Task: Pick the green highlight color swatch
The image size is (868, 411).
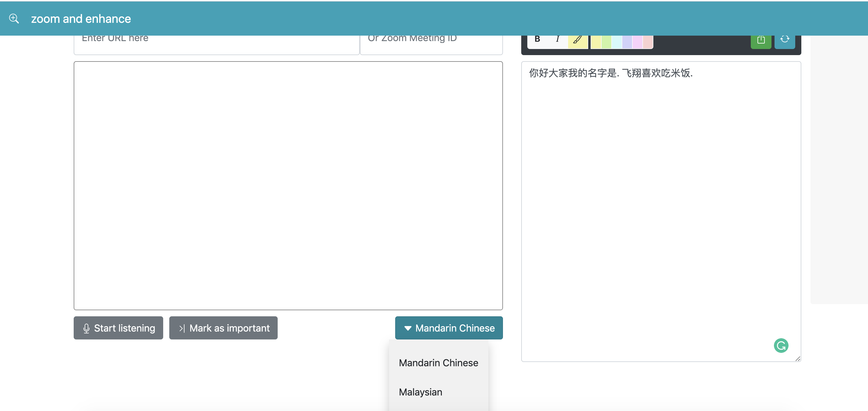Action: pos(606,42)
